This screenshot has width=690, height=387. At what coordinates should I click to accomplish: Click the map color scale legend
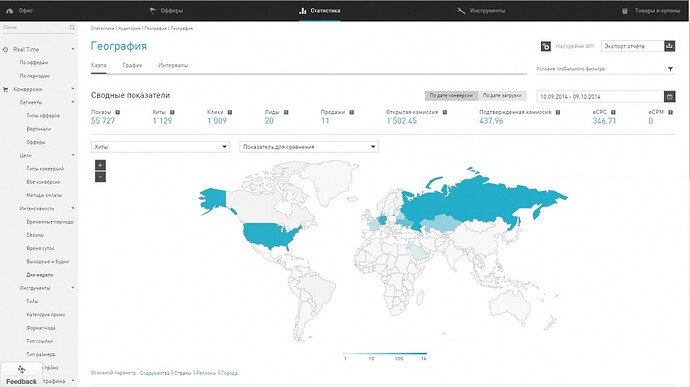[x=385, y=356]
